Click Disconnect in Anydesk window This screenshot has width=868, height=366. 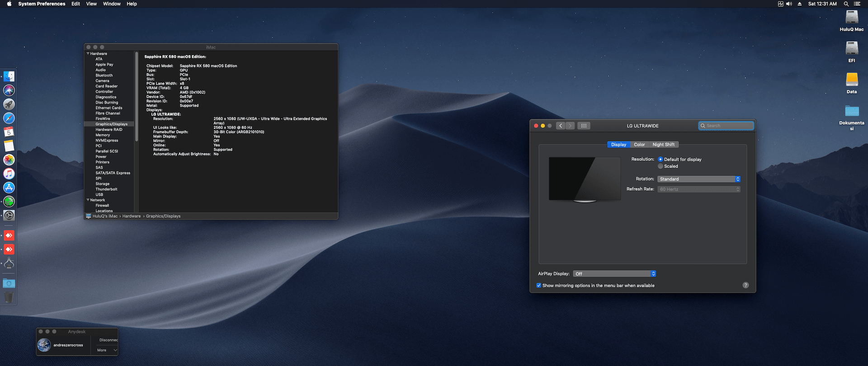(x=108, y=340)
